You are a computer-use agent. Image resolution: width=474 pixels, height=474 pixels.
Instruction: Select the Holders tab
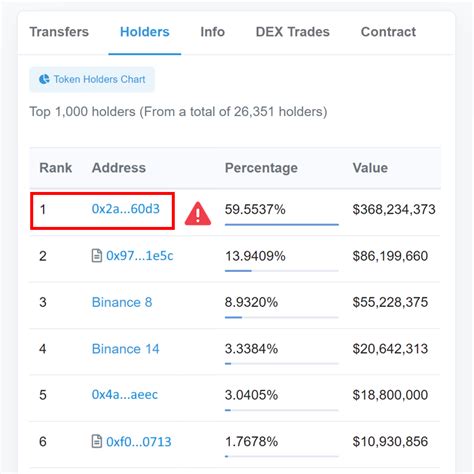(145, 32)
